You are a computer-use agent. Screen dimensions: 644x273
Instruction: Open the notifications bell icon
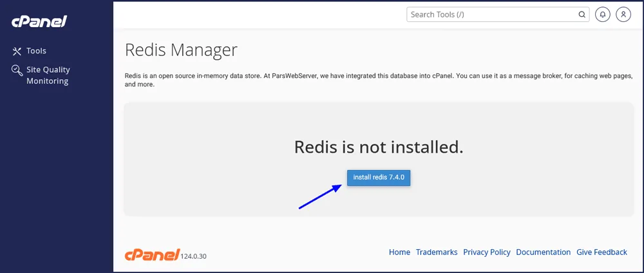coord(603,14)
